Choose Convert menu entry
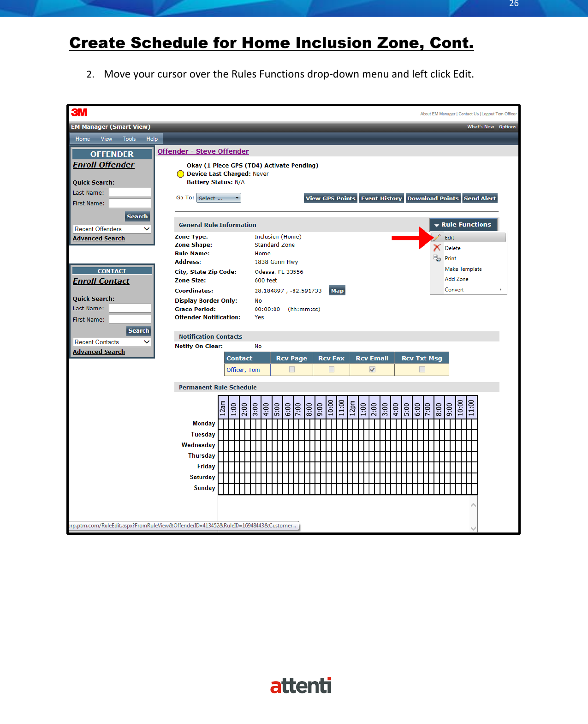 [469, 290]
